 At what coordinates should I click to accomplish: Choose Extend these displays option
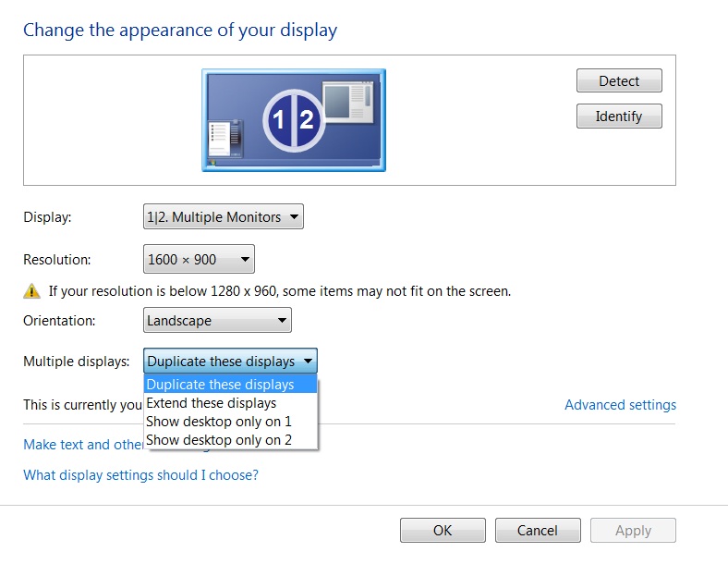click(212, 403)
